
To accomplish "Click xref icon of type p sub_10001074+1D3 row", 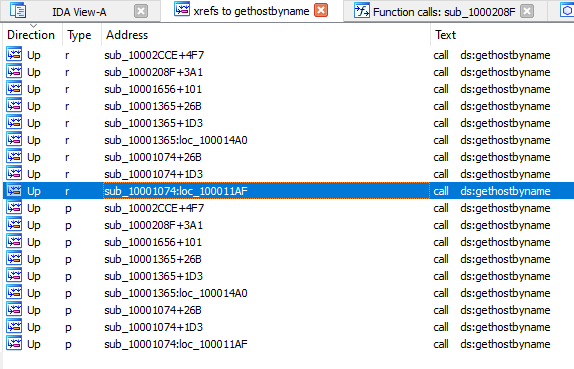I will [14, 326].
